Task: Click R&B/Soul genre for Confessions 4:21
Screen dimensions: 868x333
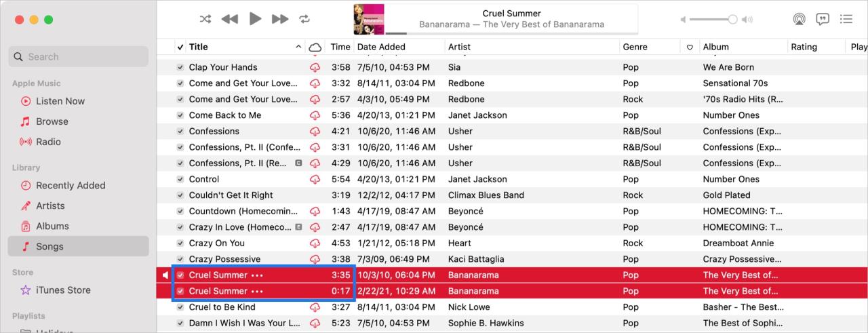Action: (x=642, y=131)
